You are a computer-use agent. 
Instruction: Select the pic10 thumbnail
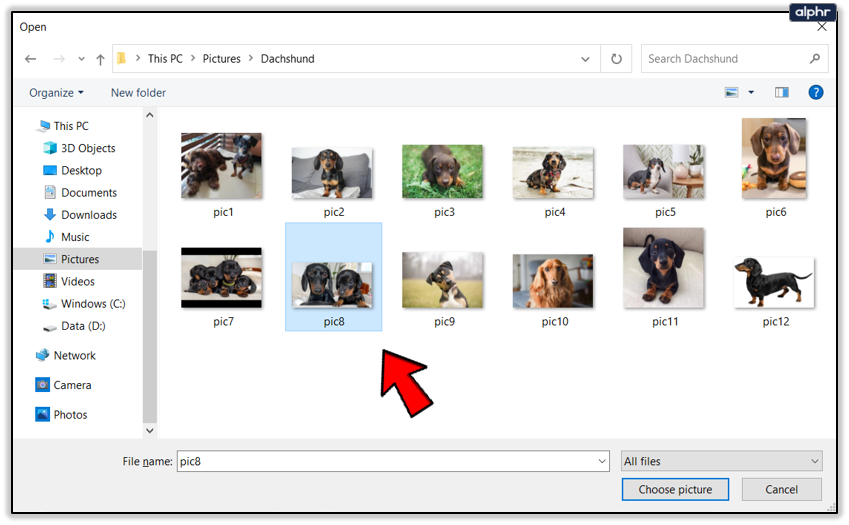tap(553, 281)
